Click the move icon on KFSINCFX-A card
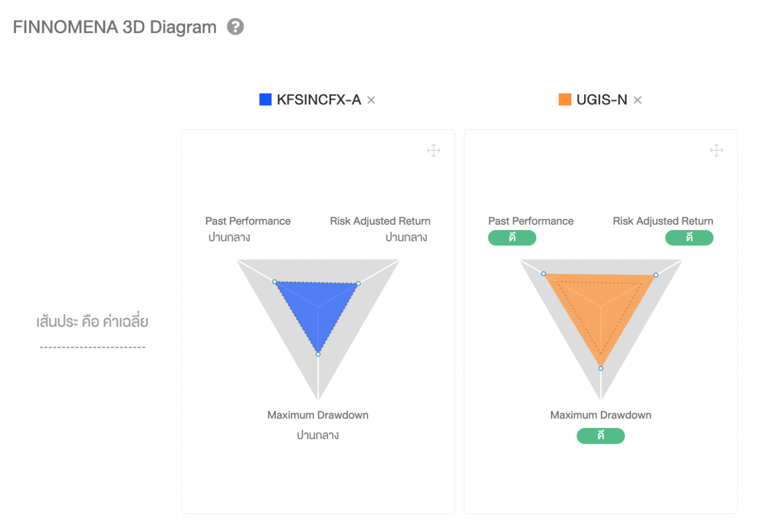This screenshot has width=768, height=532. click(433, 150)
